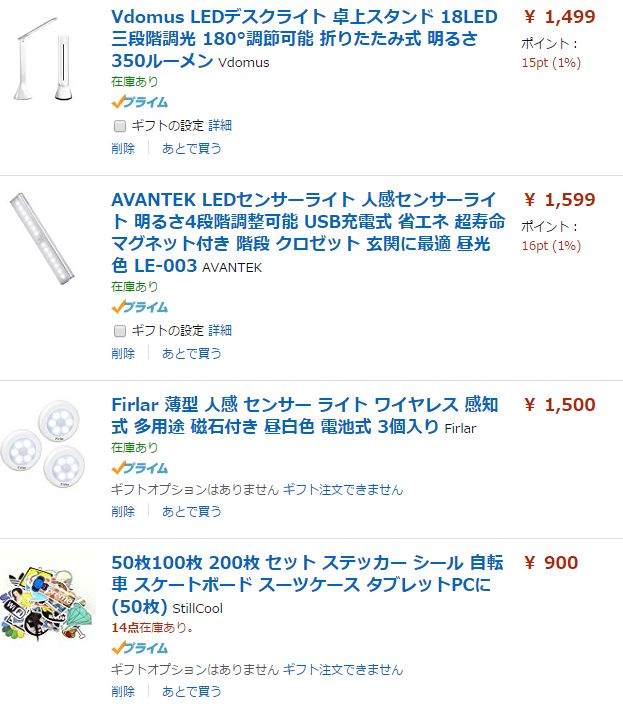Open Firlar sensor light 3-pack image
This screenshot has height=712, width=623.
(x=47, y=444)
